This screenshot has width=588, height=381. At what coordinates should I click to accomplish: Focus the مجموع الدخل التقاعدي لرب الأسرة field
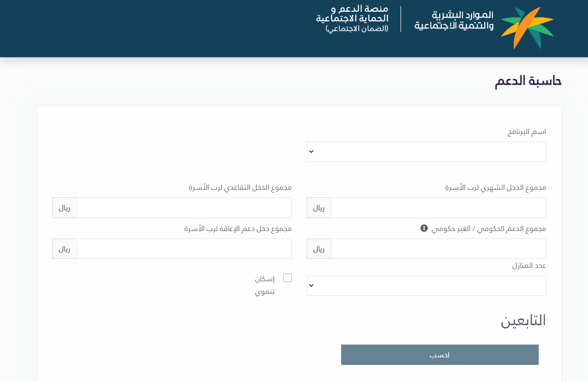(x=184, y=208)
